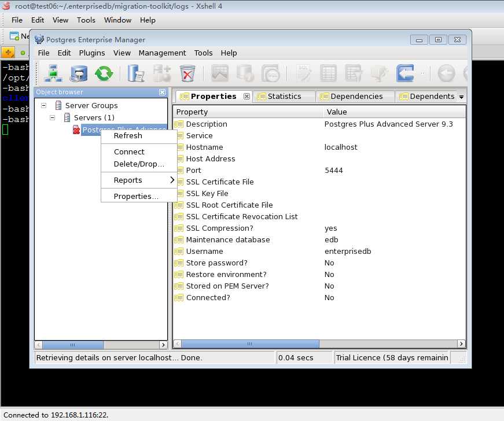This screenshot has height=421, width=504.
Task: Close the Object browser panel
Action: coord(163,92)
